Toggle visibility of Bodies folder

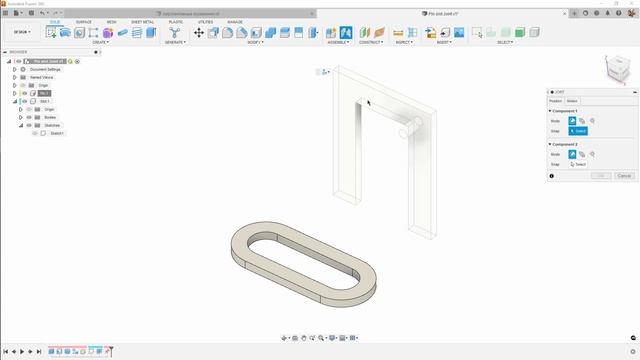(x=29, y=117)
